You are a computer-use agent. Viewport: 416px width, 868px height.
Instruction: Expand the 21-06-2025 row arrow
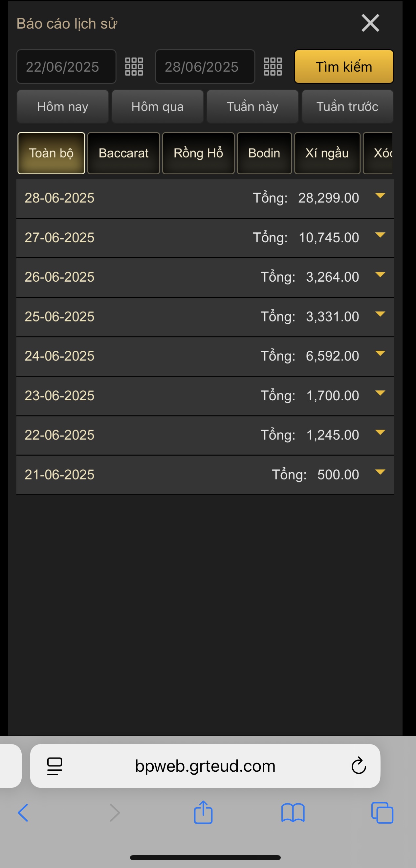pyautogui.click(x=380, y=472)
